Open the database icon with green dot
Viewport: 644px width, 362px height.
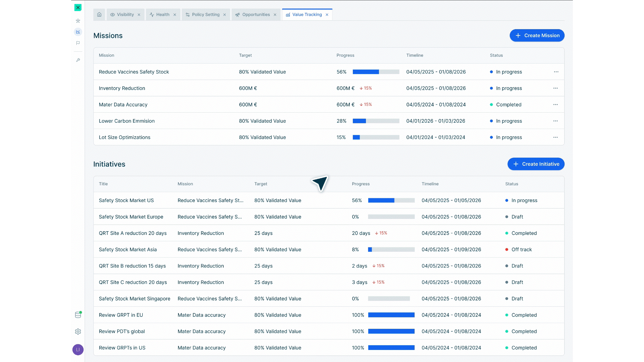pos(78,315)
